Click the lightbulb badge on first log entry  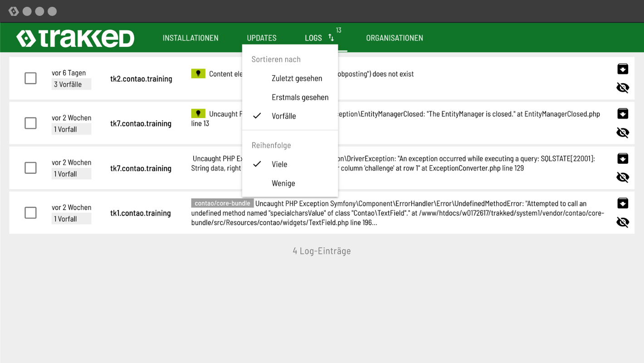click(198, 74)
